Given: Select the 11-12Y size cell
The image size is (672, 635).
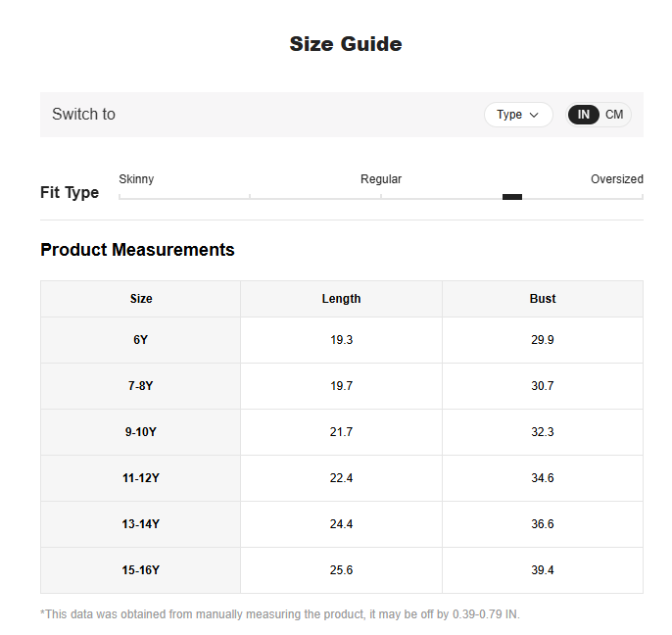Looking at the screenshot, I should click(141, 478).
